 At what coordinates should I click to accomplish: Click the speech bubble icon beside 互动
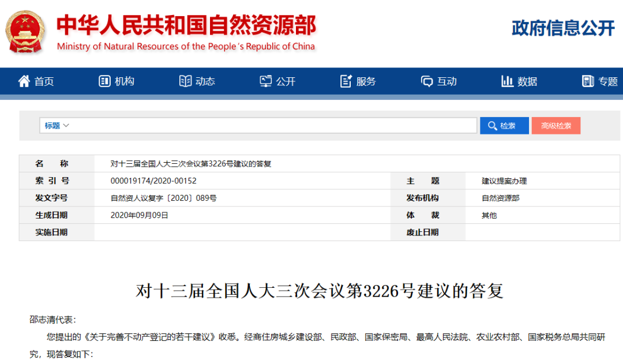click(427, 81)
